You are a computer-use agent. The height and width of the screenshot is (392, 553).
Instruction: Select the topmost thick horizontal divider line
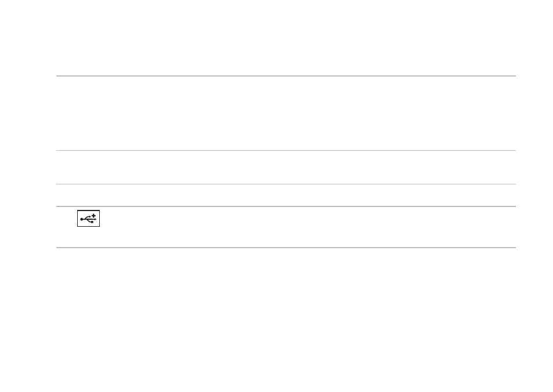286,76
